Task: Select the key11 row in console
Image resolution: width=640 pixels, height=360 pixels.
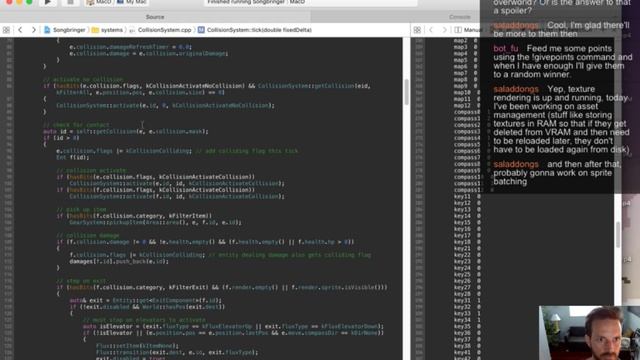Action: 467,196
